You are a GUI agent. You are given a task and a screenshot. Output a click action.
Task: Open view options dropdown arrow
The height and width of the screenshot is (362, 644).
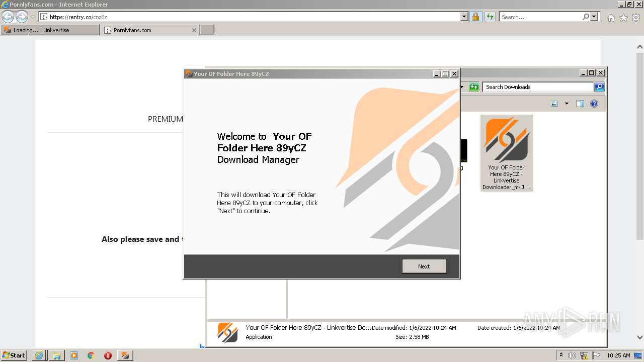(x=567, y=104)
